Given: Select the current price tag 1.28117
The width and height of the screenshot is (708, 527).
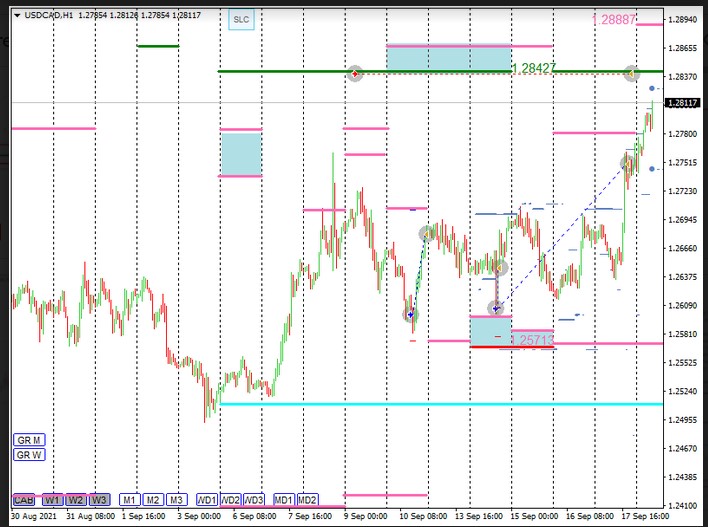Looking at the screenshot, I should [x=684, y=102].
